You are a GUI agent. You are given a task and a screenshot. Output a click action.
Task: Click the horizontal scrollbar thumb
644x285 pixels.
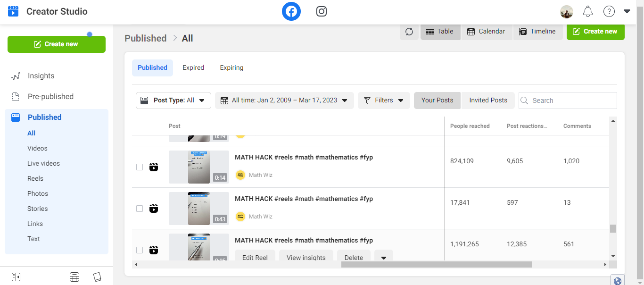(437, 265)
